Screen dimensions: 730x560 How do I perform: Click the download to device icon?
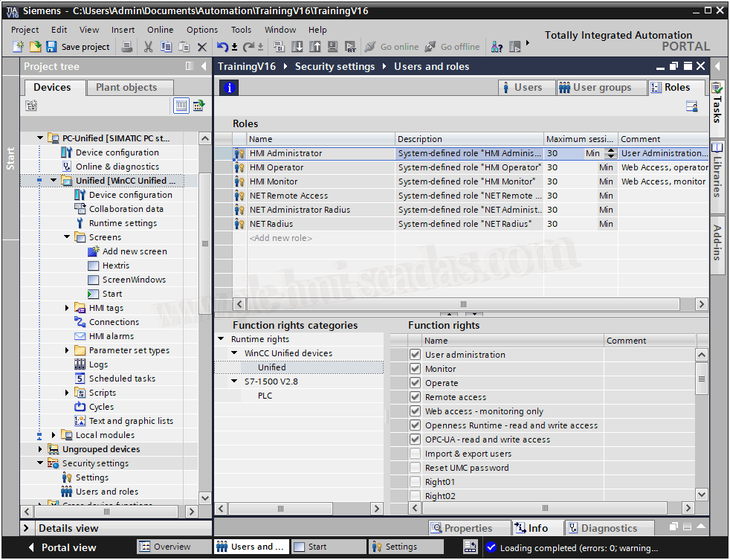tap(297, 47)
